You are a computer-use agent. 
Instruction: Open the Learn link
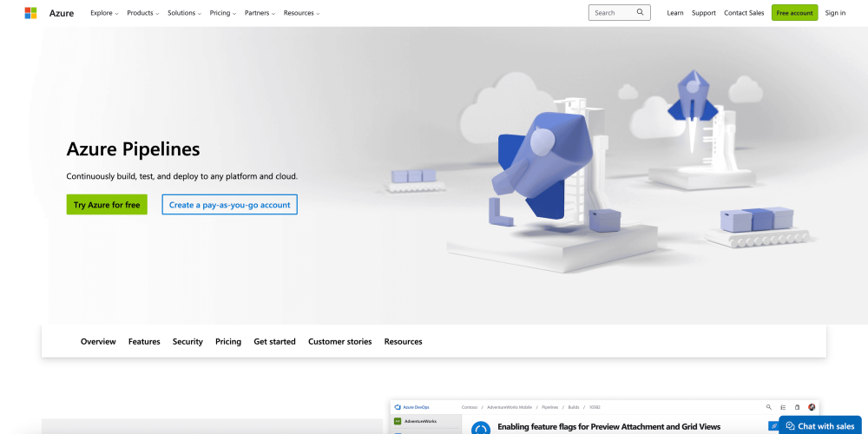(x=674, y=13)
